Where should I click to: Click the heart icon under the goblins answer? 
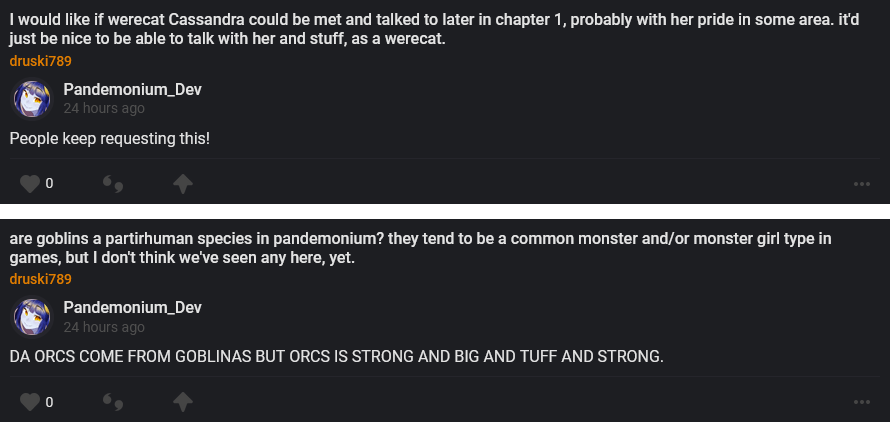30,402
